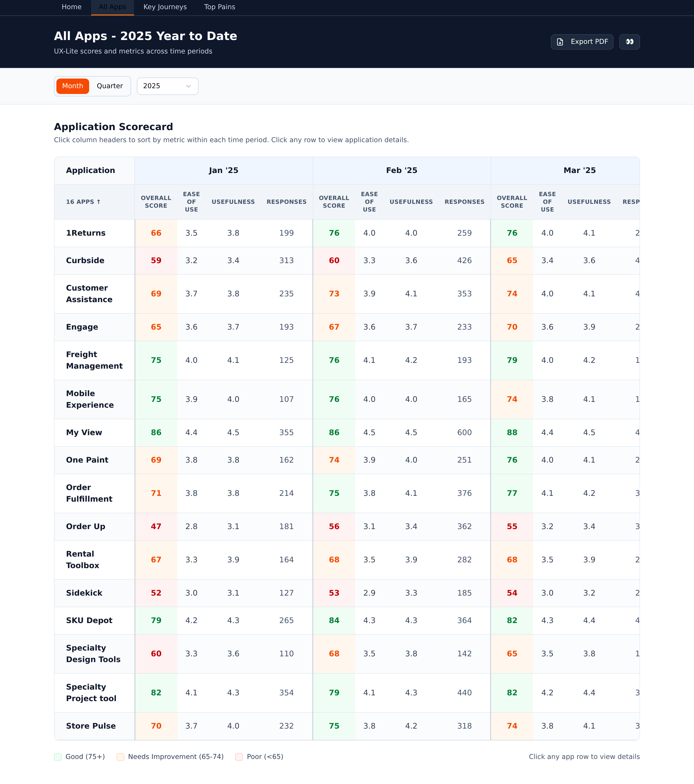
Task: Click the Good legend green swatch
Action: click(x=58, y=757)
